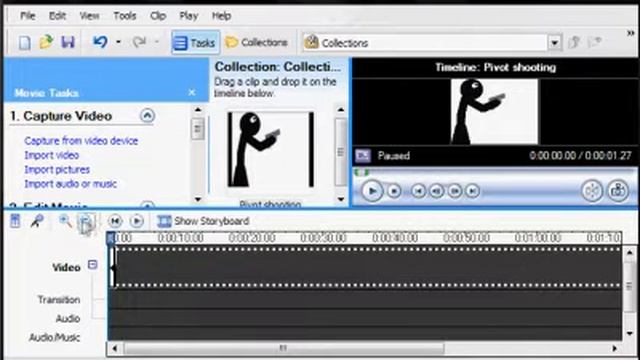Click the timeline scroll right arrow
This screenshot has width=640, height=360.
[x=615, y=349]
